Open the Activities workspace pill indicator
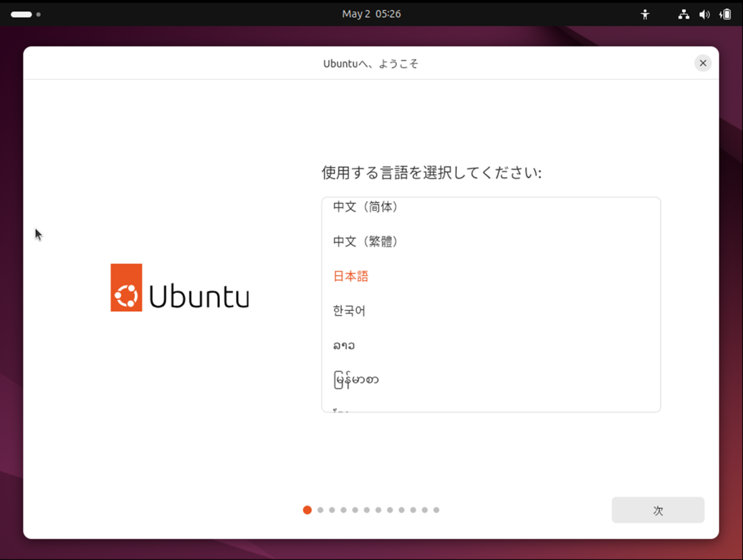This screenshot has height=560, width=743. [25, 14]
